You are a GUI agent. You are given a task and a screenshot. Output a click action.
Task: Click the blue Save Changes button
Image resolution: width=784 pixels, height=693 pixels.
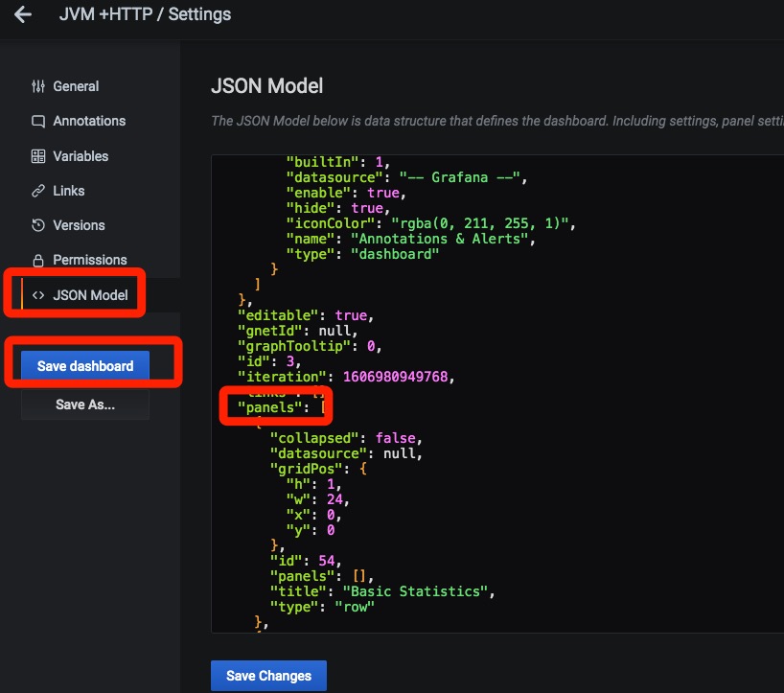pyautogui.click(x=268, y=676)
